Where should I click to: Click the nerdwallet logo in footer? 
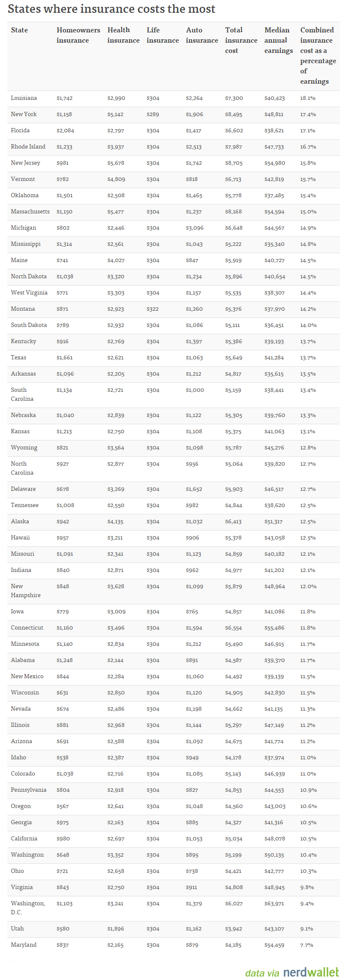[x=311, y=972]
